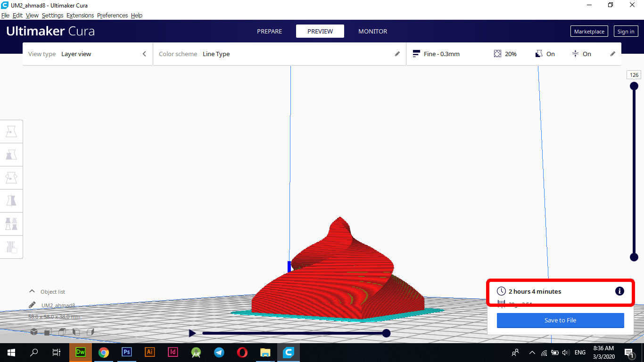644x362 pixels.
Task: Switch to right side view icon
Action: (90, 332)
